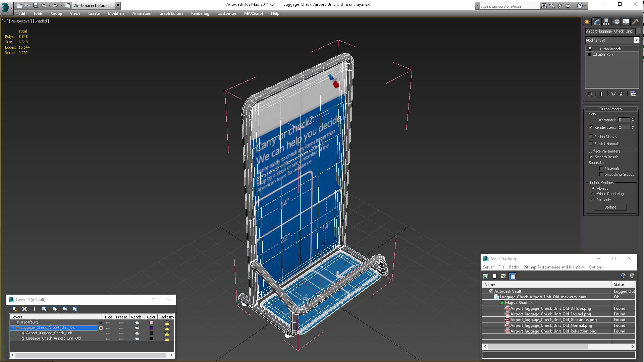
Task: Open the Modifiers menu
Action: tap(116, 13)
